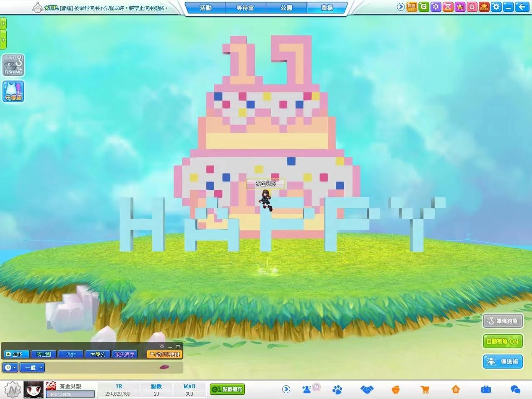Click the 準備釣魚 button
The height and width of the screenshot is (399, 532).
coord(503,321)
